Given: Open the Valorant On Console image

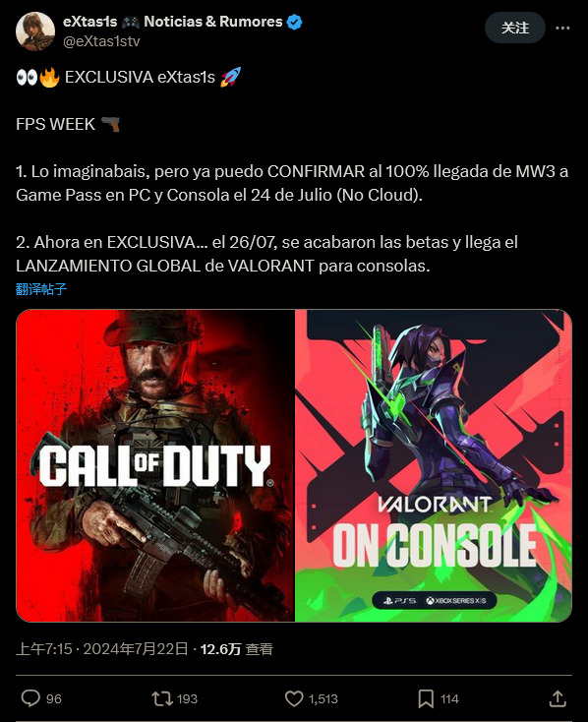Looking at the screenshot, I should pos(434,465).
